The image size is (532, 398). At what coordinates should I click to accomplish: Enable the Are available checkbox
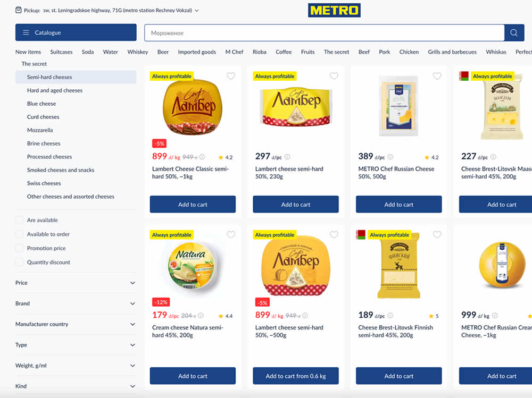click(20, 220)
